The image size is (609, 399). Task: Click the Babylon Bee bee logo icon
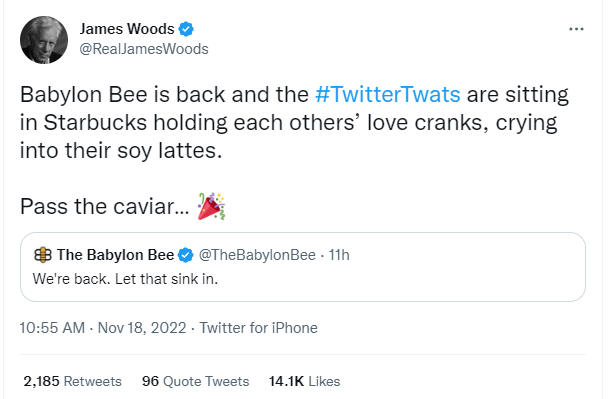pyautogui.click(x=43, y=255)
